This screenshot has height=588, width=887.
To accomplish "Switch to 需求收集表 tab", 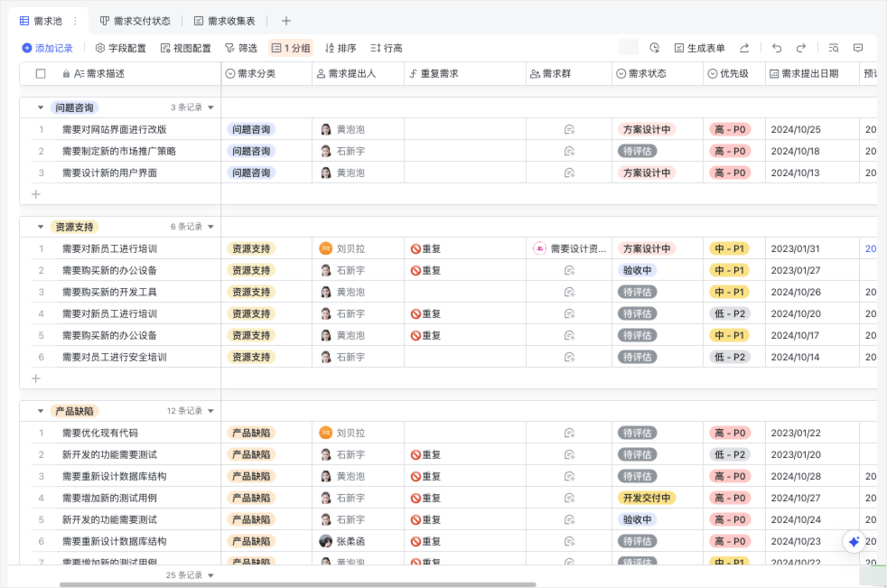I will [225, 21].
